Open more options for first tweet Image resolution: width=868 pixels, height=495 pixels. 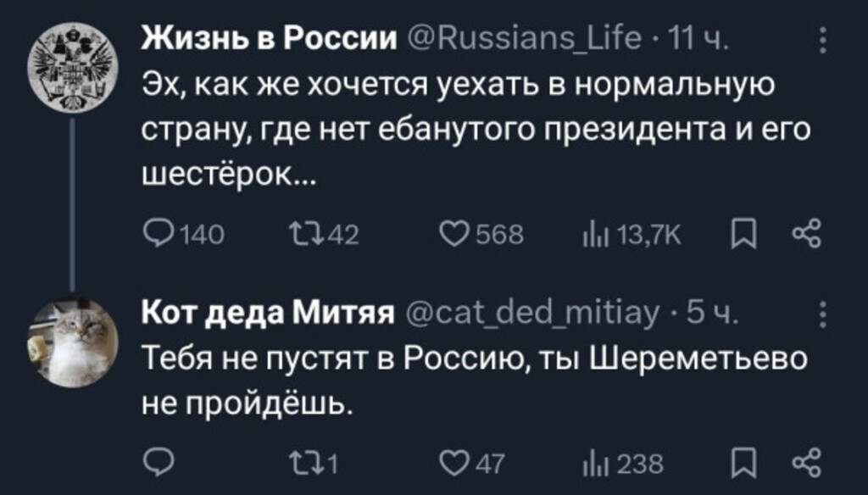[821, 39]
